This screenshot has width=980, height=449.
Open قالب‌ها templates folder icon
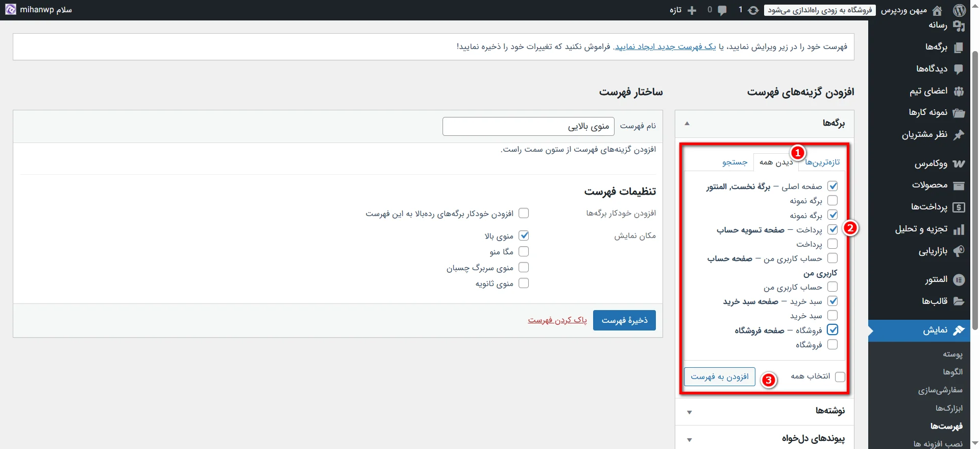(959, 301)
